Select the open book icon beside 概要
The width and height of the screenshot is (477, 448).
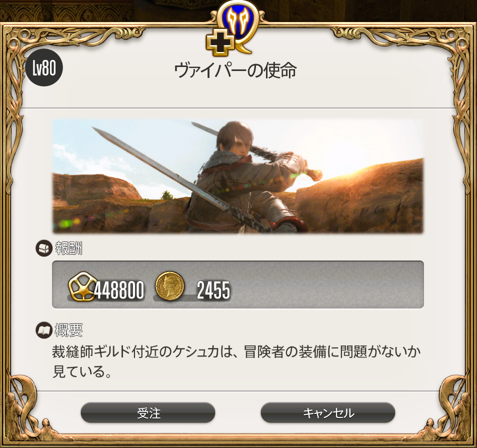44,330
